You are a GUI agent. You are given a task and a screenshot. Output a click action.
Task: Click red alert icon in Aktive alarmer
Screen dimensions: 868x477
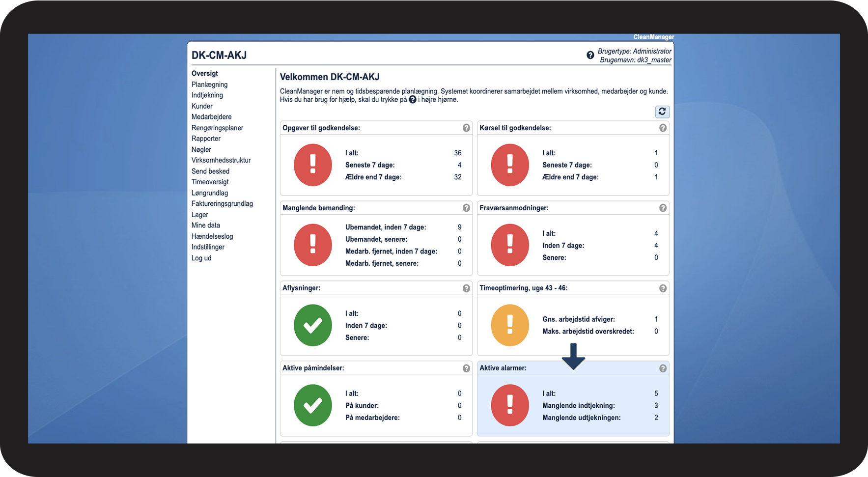(x=510, y=405)
